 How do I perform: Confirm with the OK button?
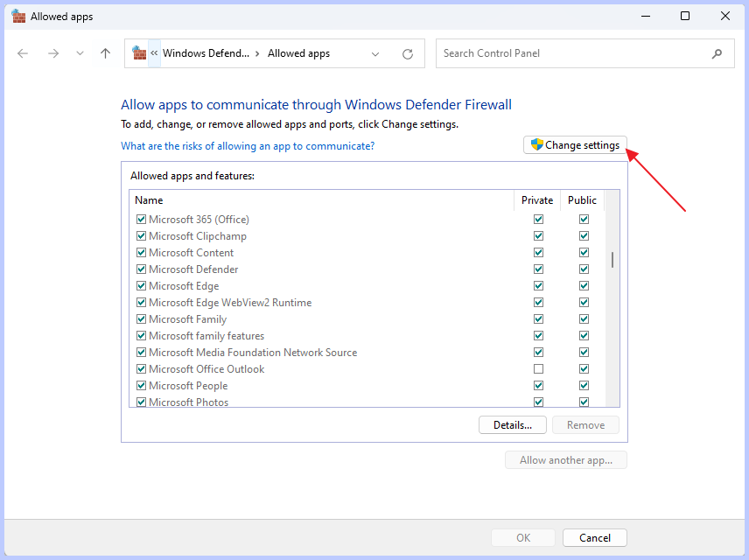(523, 537)
